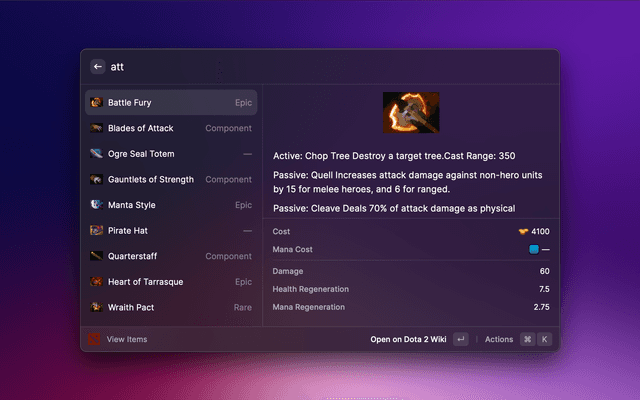
Task: Click the Blades of Attack icon
Action: (x=96, y=128)
